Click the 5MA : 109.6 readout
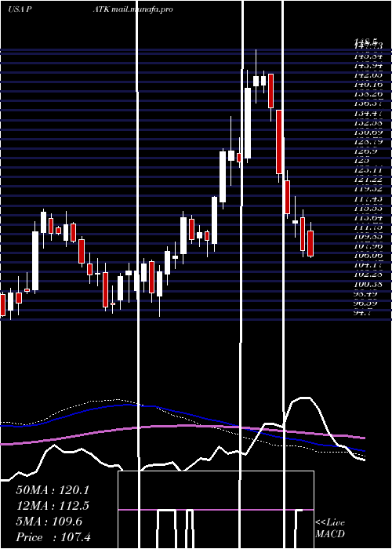The image size is (392, 549). (49, 522)
